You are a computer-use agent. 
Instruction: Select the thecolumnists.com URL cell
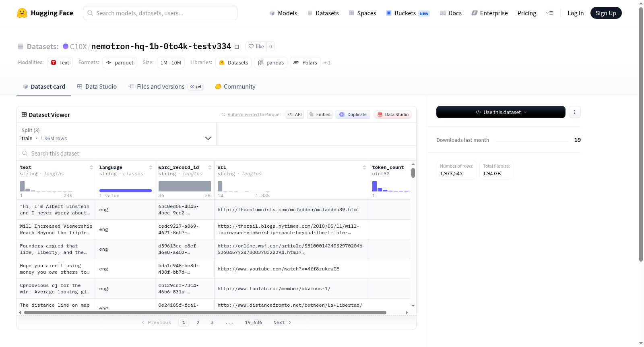pyautogui.click(x=291, y=210)
